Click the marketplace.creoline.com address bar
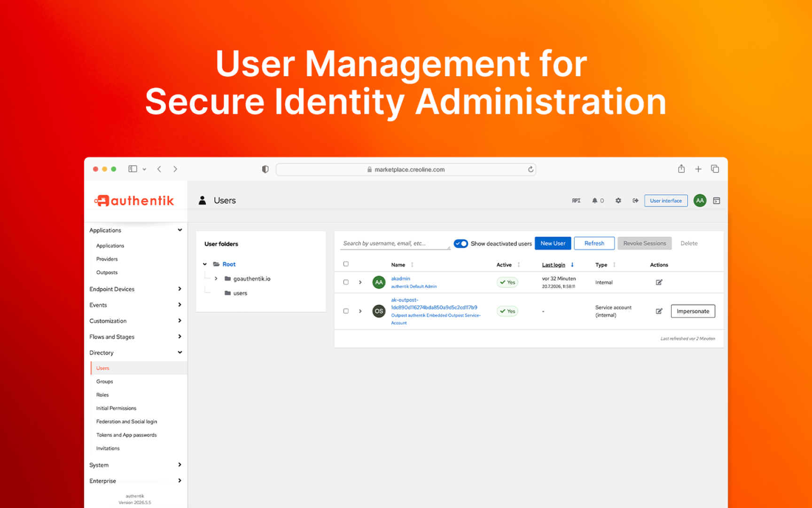The height and width of the screenshot is (508, 812). (406, 169)
